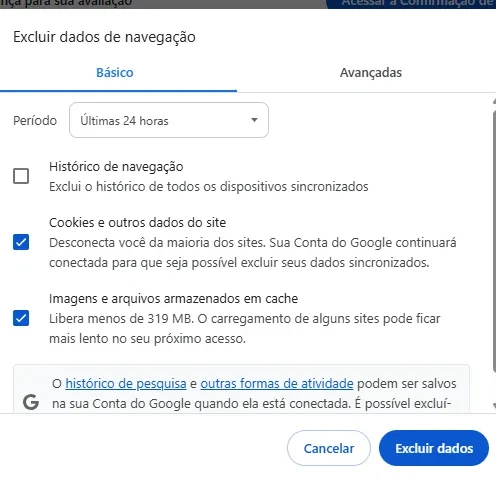This screenshot has width=496, height=481.
Task: Click the Google G logo icon
Action: point(31,402)
